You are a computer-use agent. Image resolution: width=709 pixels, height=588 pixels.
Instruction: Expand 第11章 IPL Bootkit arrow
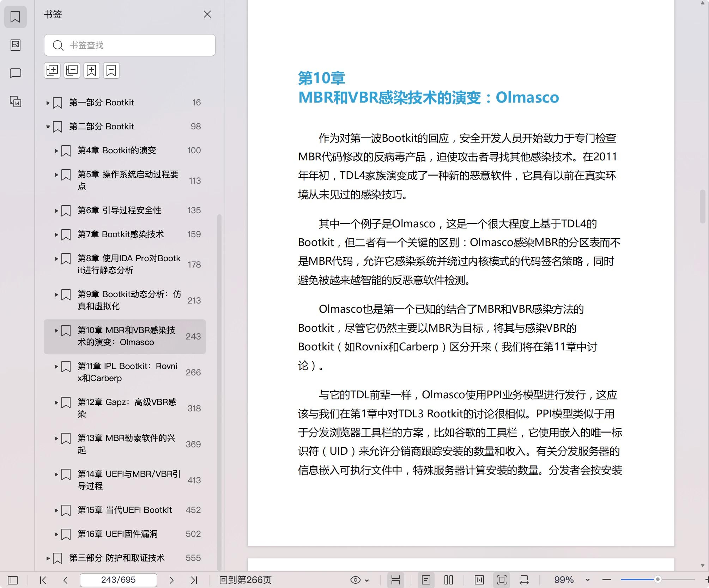(x=56, y=366)
